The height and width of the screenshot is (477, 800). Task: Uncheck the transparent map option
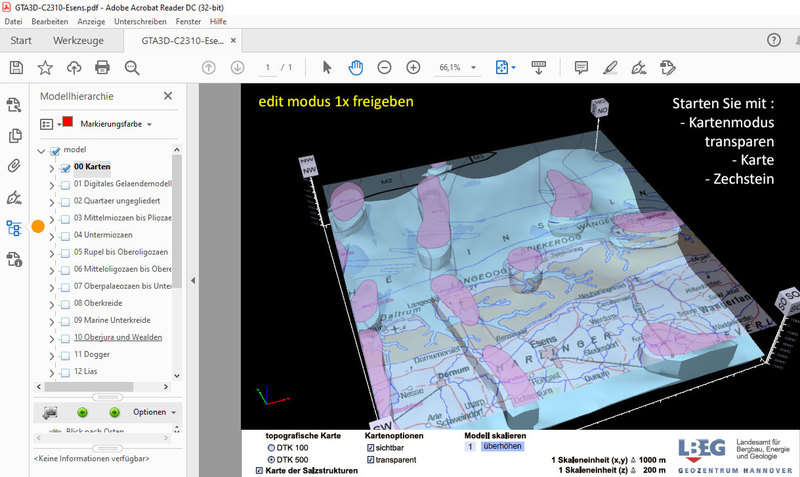click(371, 460)
